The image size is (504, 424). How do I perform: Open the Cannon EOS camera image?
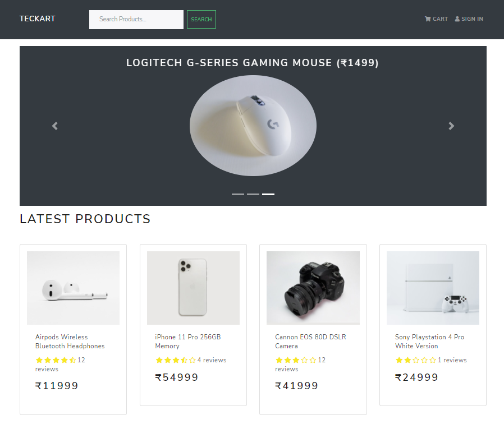click(313, 288)
